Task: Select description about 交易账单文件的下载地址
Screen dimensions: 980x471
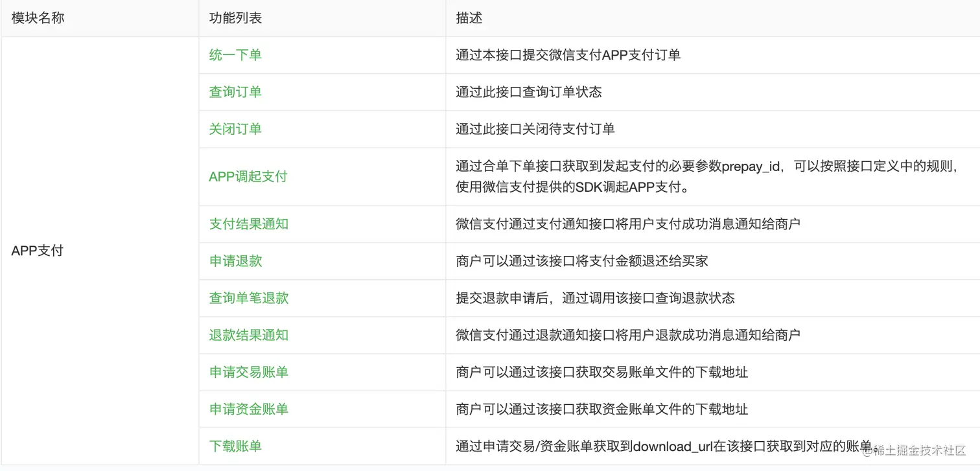Action: [x=602, y=372]
